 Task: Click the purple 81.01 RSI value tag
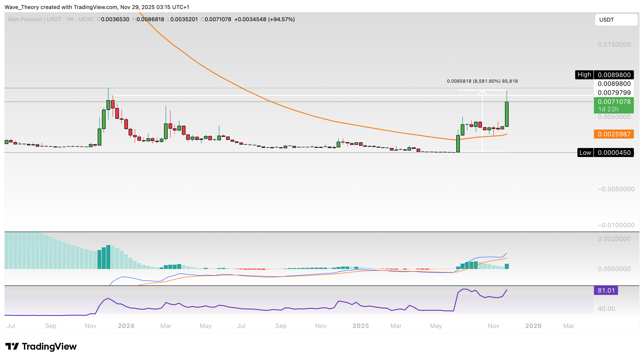coord(606,290)
